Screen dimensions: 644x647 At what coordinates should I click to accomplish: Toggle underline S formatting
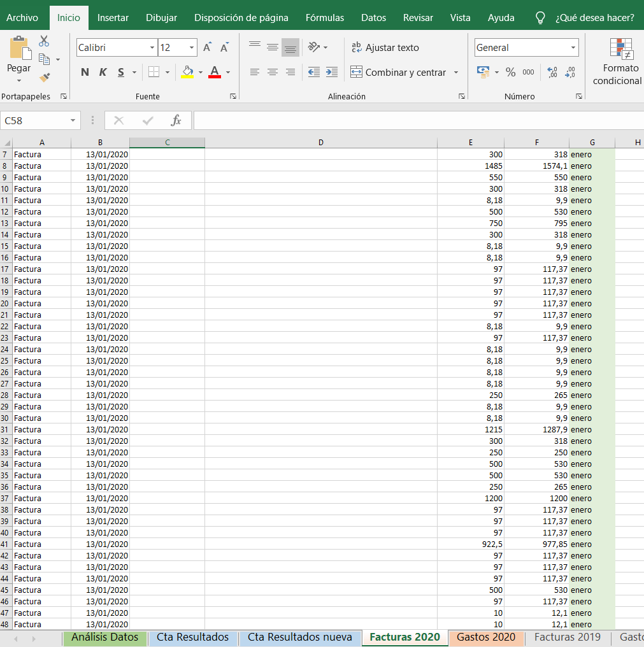coord(120,72)
